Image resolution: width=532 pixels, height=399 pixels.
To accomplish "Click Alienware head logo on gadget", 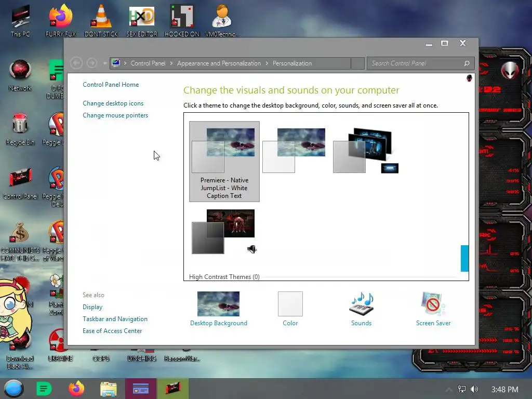I will 510,70.
